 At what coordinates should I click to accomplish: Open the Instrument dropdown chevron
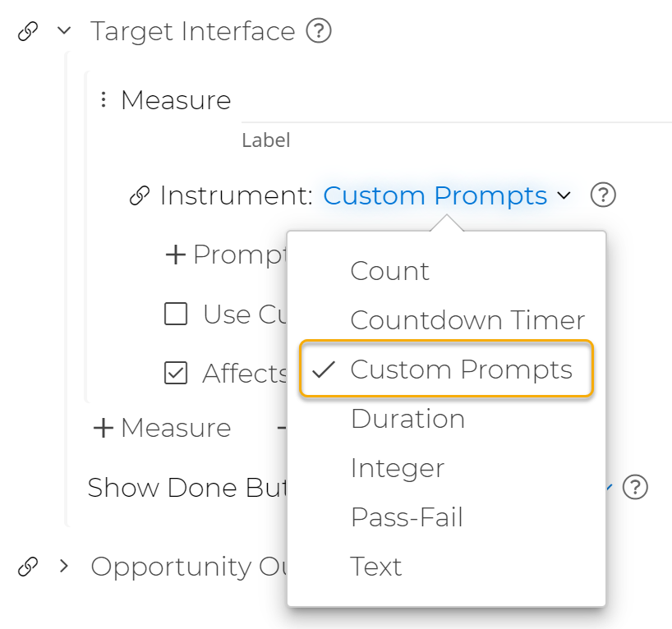pos(564,196)
